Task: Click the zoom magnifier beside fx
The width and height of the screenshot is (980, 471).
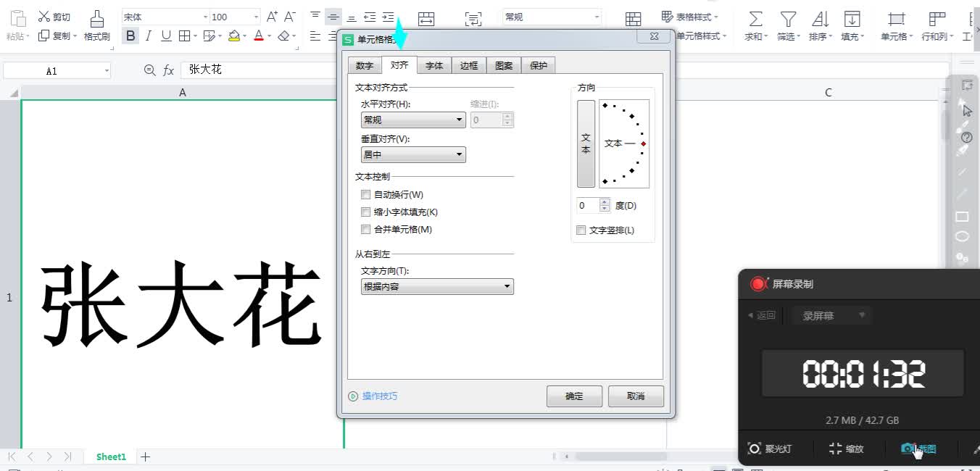Action: [x=149, y=70]
